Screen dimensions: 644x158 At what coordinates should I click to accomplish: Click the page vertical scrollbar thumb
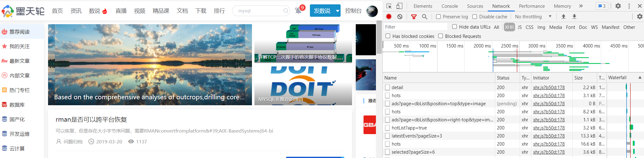(x=379, y=37)
